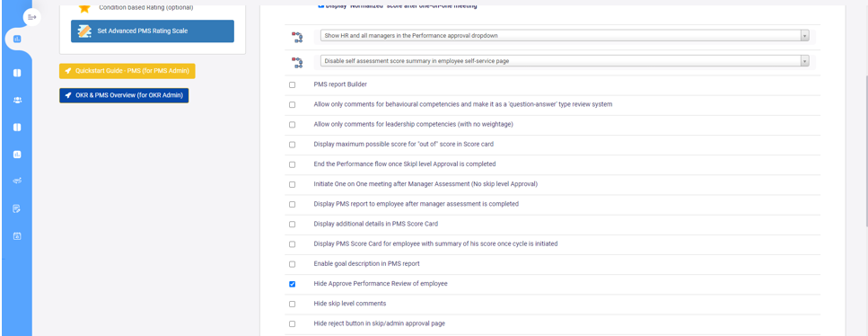Open the calendar box icon in sidebar
868x336 pixels.
[x=17, y=235]
